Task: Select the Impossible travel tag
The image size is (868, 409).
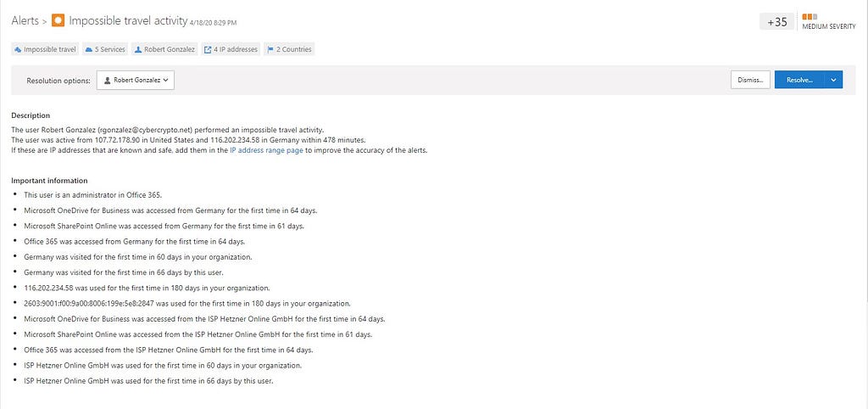Action: coord(46,49)
